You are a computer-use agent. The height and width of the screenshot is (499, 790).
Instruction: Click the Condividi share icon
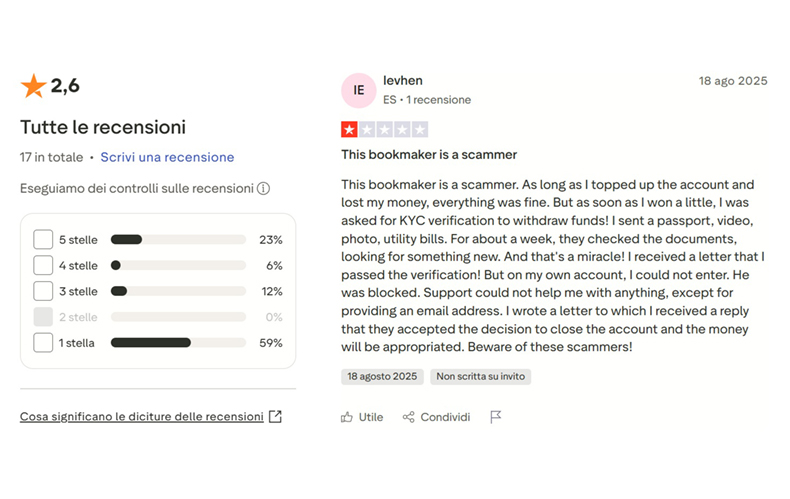pyautogui.click(x=408, y=417)
